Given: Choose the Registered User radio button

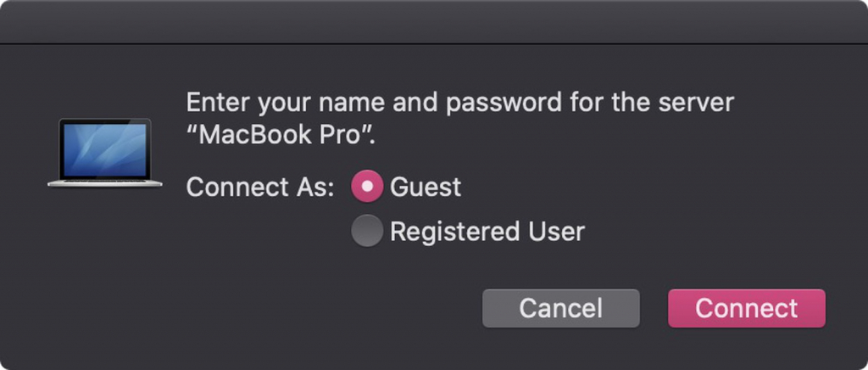Looking at the screenshot, I should click(x=367, y=231).
